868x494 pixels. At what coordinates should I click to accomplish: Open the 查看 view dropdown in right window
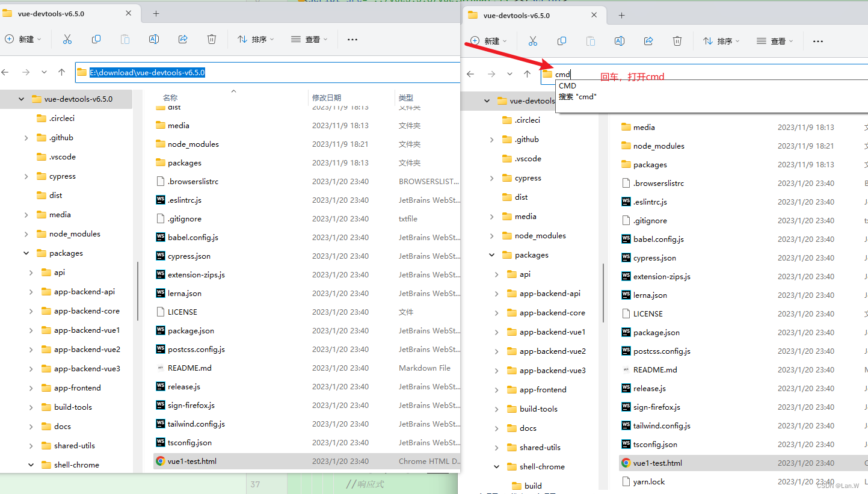tap(775, 41)
